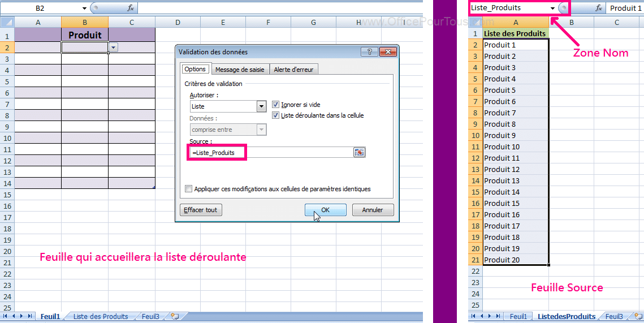Confirm the dialog with the OK button
The image size is (644, 323).
(325, 210)
